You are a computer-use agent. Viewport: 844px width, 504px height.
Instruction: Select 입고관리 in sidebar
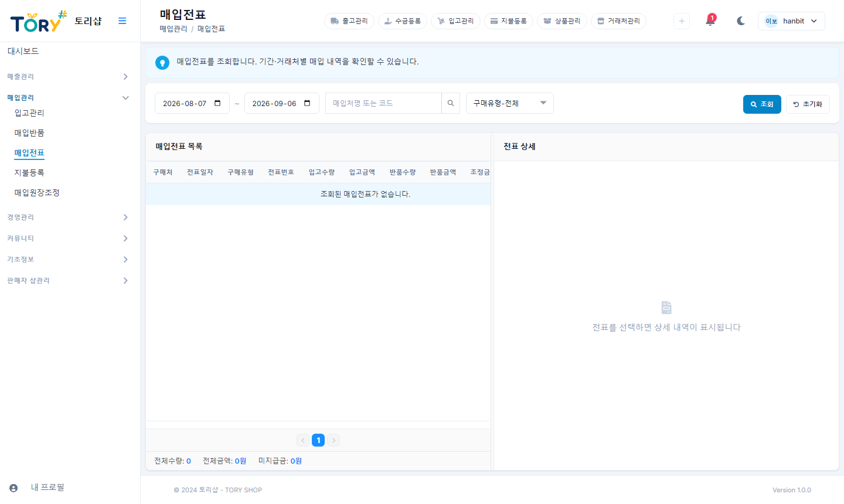29,113
